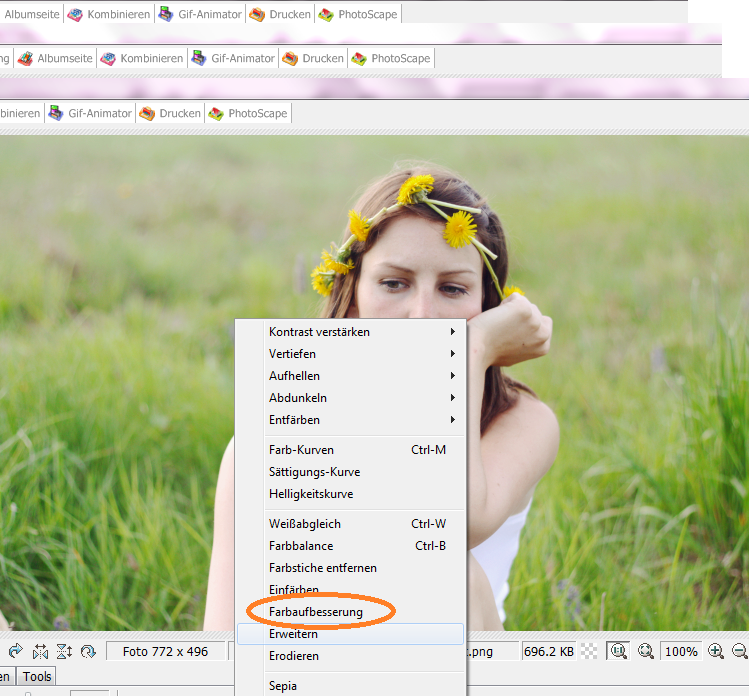Click the flip vertical icon
Screen dimensions: 749x696
64,651
